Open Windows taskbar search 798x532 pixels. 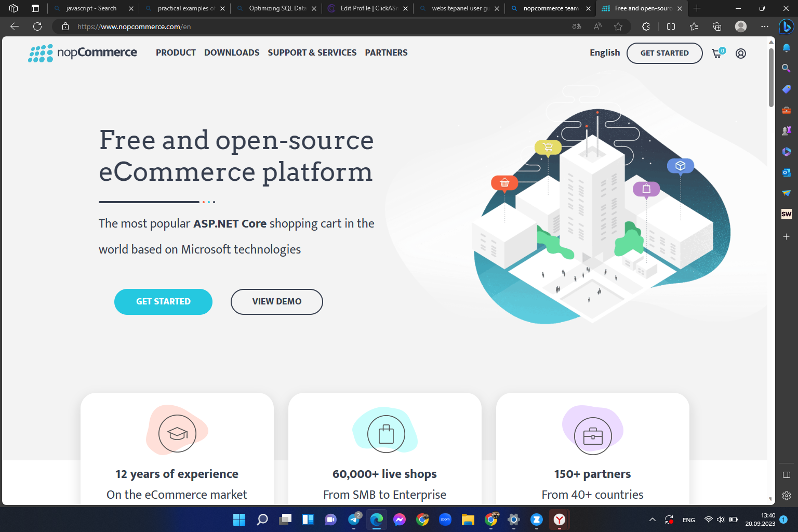pyautogui.click(x=262, y=520)
